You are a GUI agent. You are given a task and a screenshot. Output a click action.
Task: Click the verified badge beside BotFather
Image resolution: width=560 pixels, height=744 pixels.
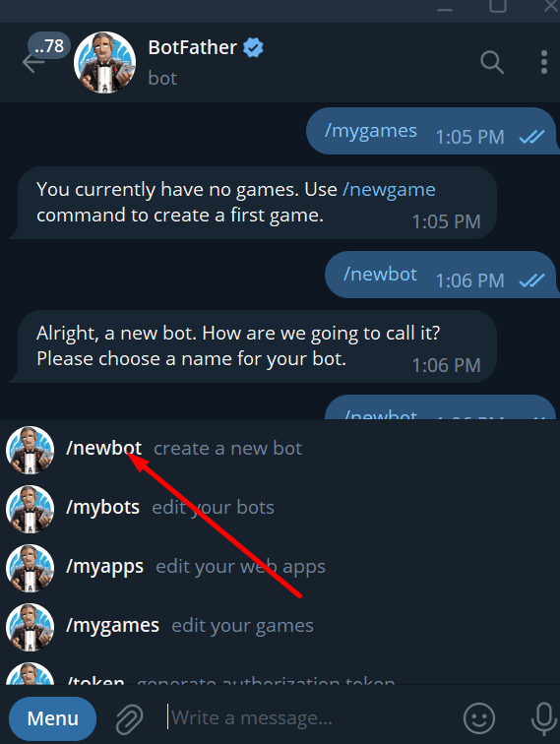point(253,48)
